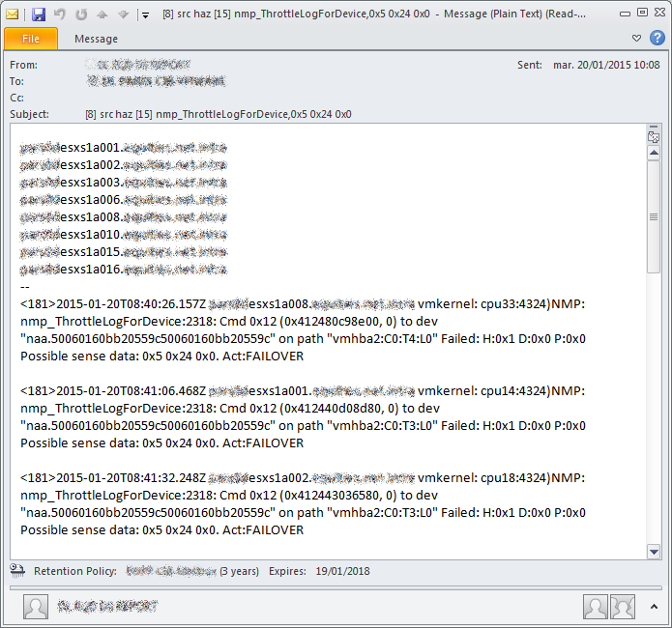
Task: Expand the minimized ribbon with chevron
Action: click(x=636, y=39)
